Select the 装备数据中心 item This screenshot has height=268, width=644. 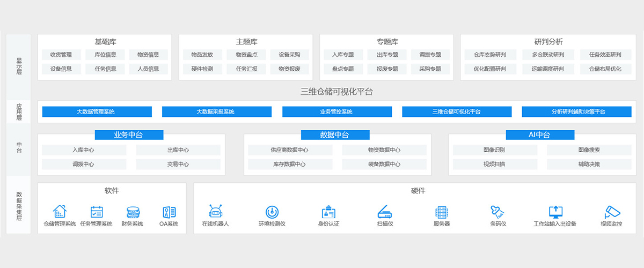[384, 164]
